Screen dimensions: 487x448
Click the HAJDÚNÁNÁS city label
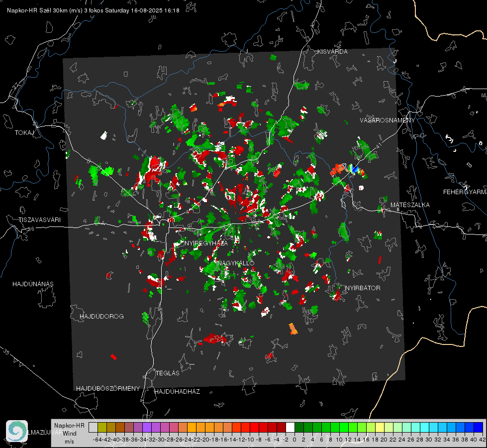33,284
